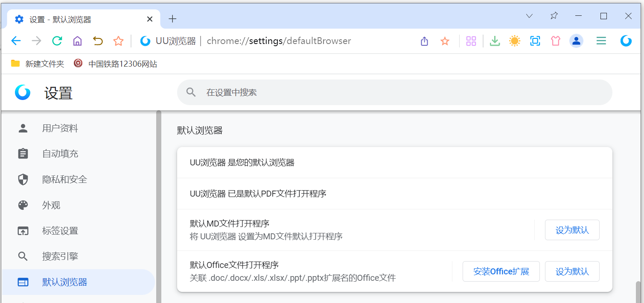The width and height of the screenshot is (644, 303).
Task: Click the star icon left of the address bar
Action: 118,41
